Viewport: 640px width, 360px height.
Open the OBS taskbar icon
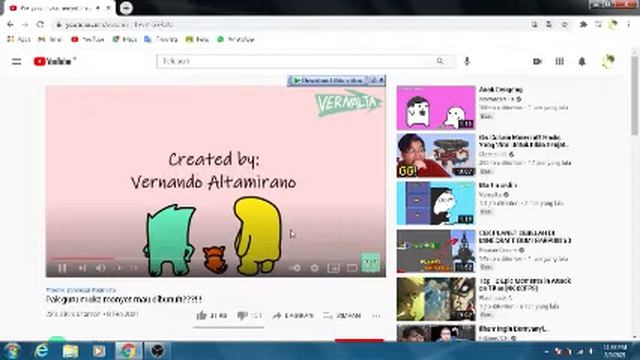158,351
